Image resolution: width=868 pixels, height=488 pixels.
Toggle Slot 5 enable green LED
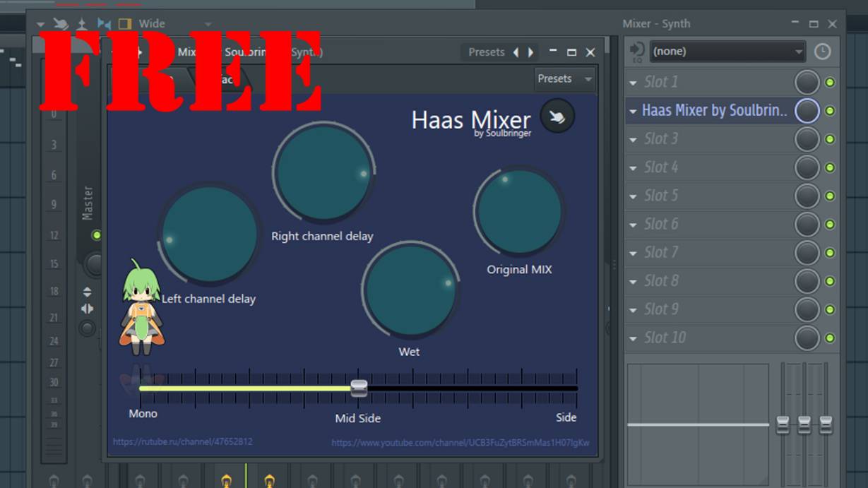click(x=830, y=196)
